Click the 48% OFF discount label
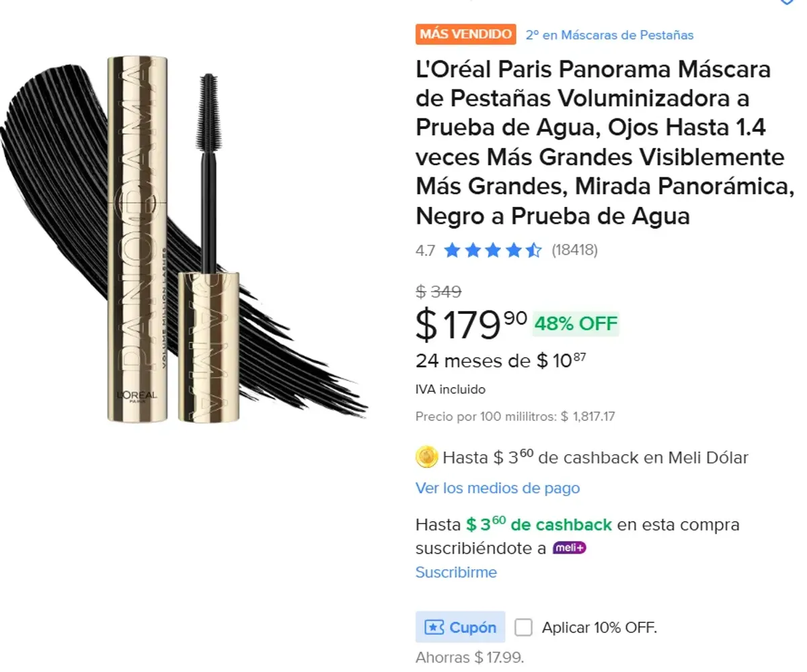 576,324
